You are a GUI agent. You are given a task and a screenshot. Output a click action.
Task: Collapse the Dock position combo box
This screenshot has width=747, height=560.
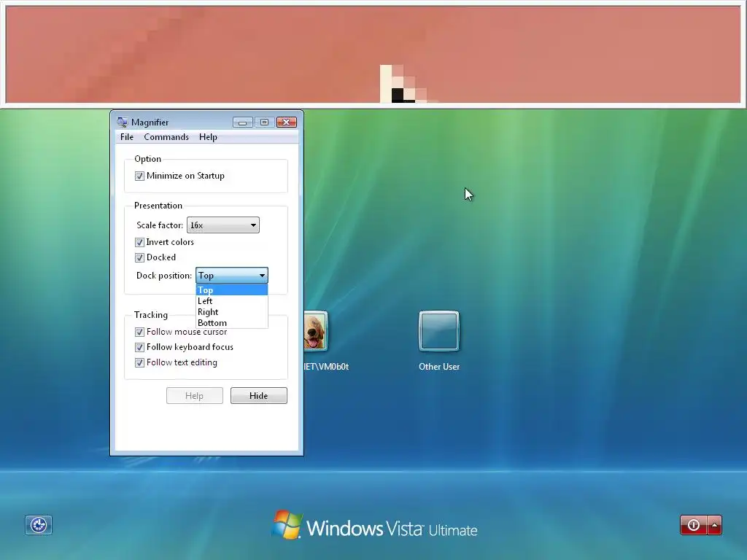(231, 275)
